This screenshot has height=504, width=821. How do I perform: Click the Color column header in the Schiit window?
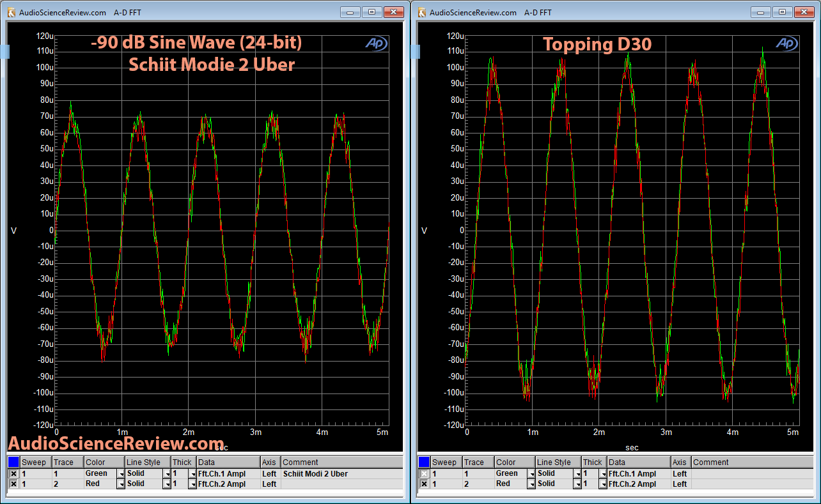[x=104, y=462]
